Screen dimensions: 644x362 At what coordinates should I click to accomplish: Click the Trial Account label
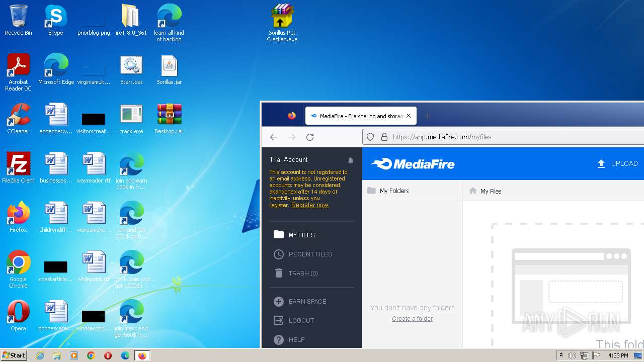coord(288,159)
